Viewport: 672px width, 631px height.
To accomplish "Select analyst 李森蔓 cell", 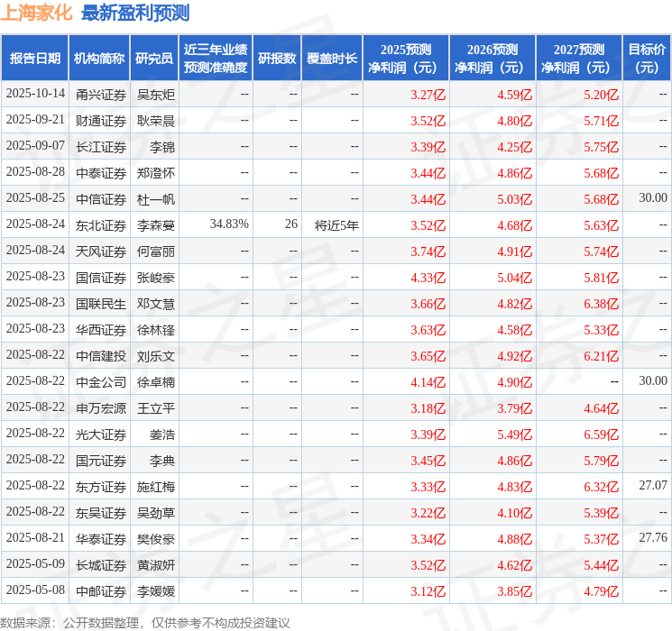I will tap(155, 225).
